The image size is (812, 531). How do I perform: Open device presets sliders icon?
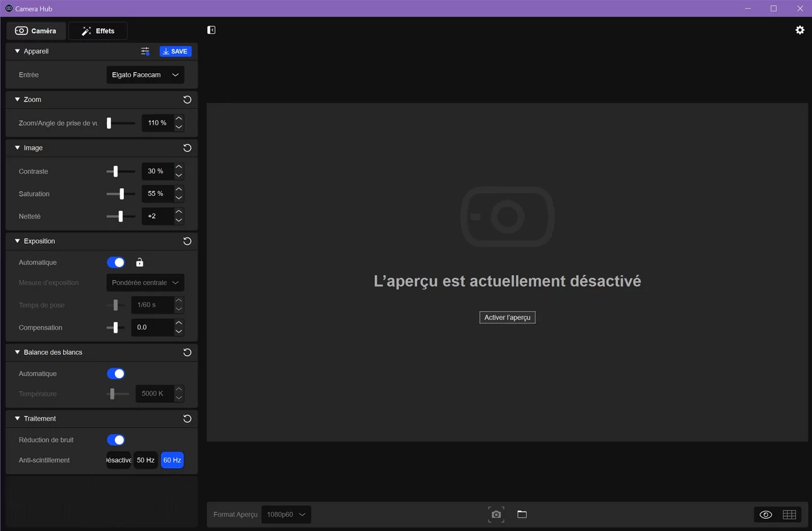tap(145, 51)
